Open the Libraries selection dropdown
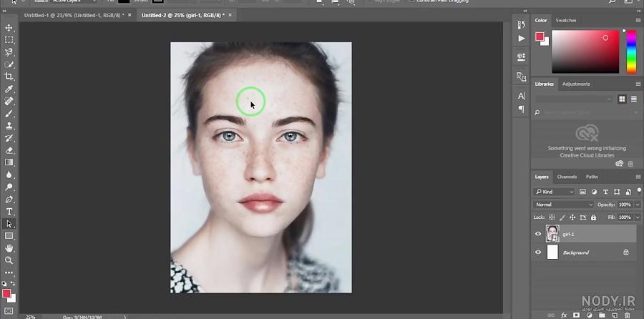The image size is (644, 319). 573,99
